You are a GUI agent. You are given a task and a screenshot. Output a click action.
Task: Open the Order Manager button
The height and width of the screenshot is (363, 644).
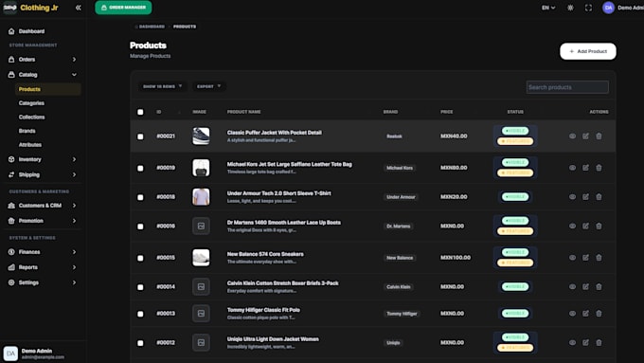coord(123,8)
